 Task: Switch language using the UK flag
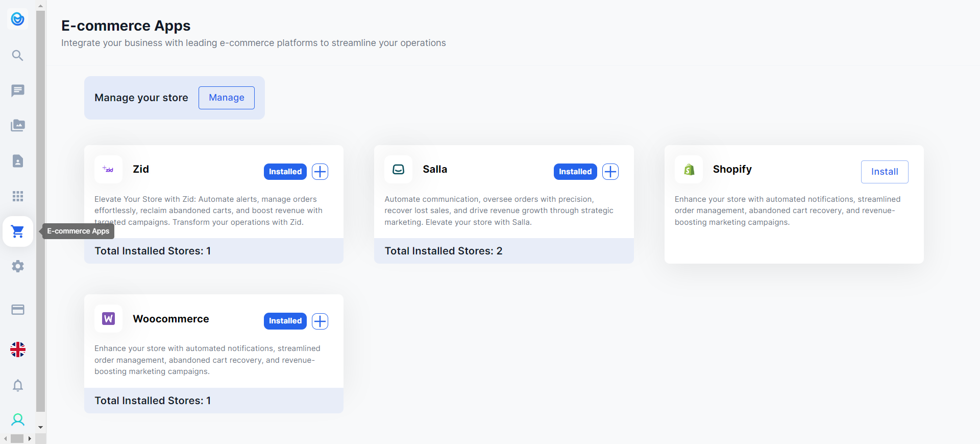(x=18, y=349)
